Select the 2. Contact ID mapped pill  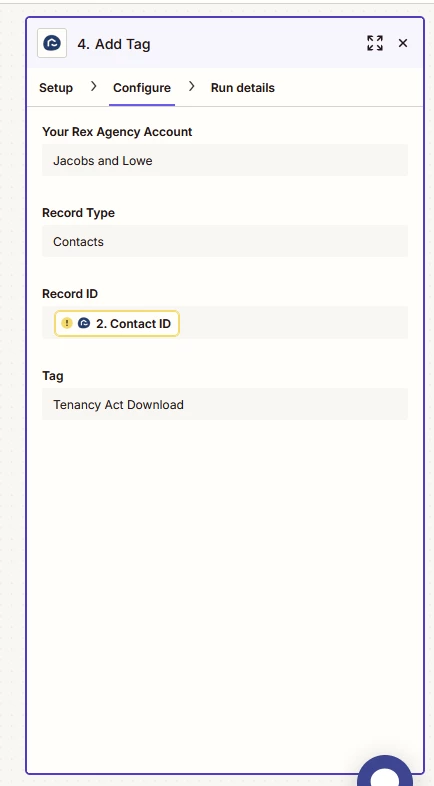coord(117,323)
